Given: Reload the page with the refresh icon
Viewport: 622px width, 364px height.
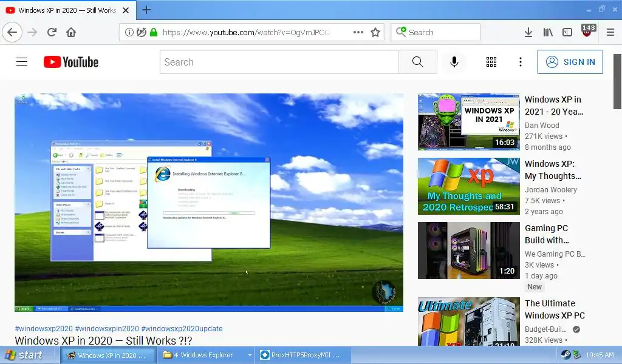Looking at the screenshot, I should pyautogui.click(x=52, y=33).
